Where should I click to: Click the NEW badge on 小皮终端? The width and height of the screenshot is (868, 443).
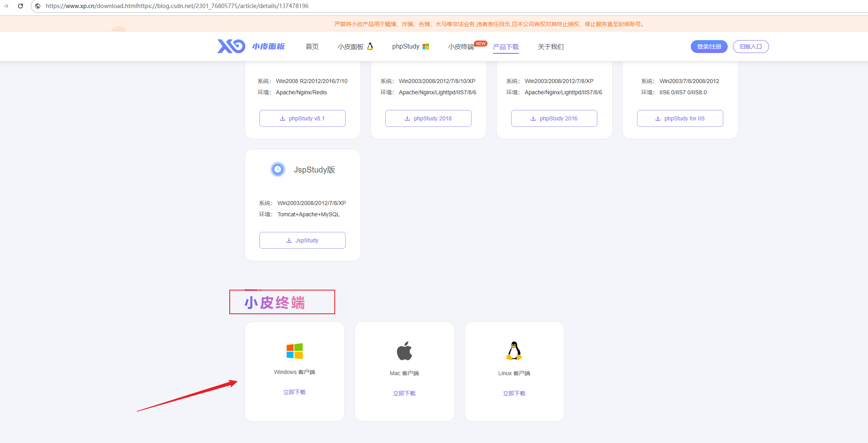(481, 43)
